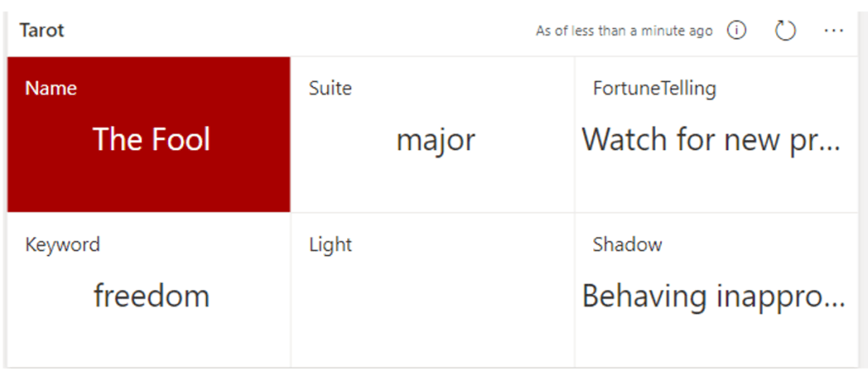Click the 'freedom' value text

point(151,297)
